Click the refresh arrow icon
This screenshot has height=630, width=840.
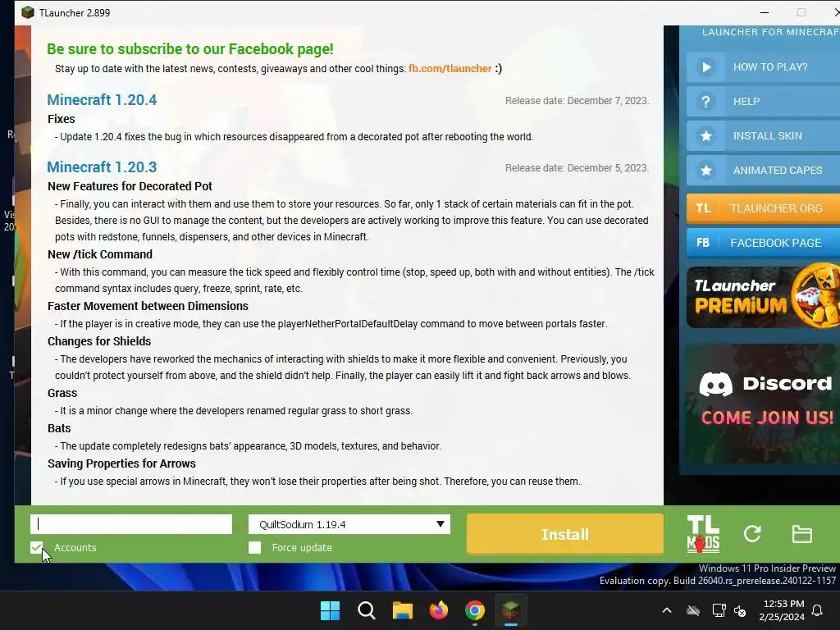[x=752, y=533]
